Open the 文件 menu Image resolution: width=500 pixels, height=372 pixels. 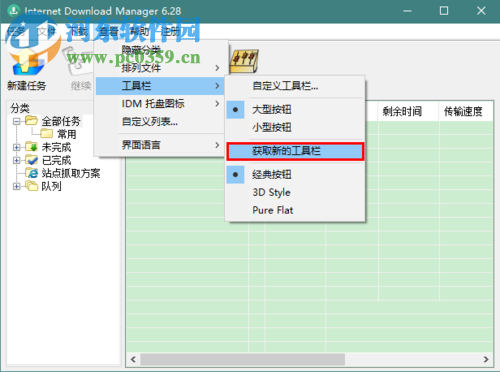(x=46, y=32)
